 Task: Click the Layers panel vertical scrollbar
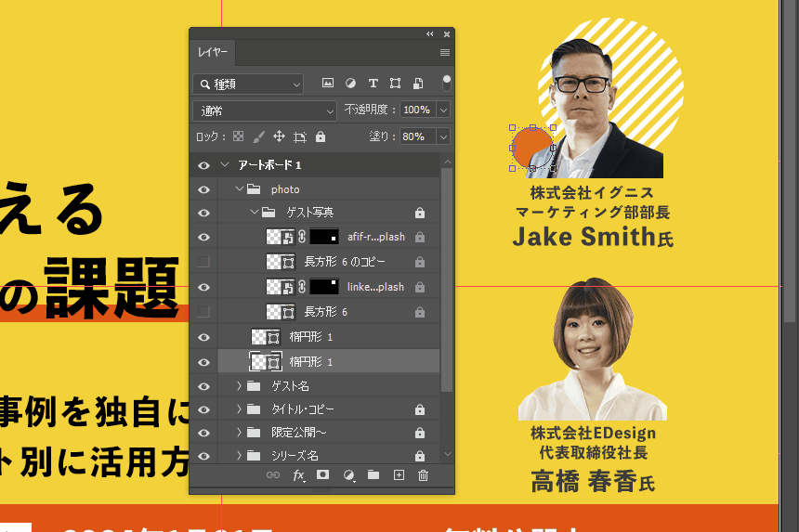point(447,280)
